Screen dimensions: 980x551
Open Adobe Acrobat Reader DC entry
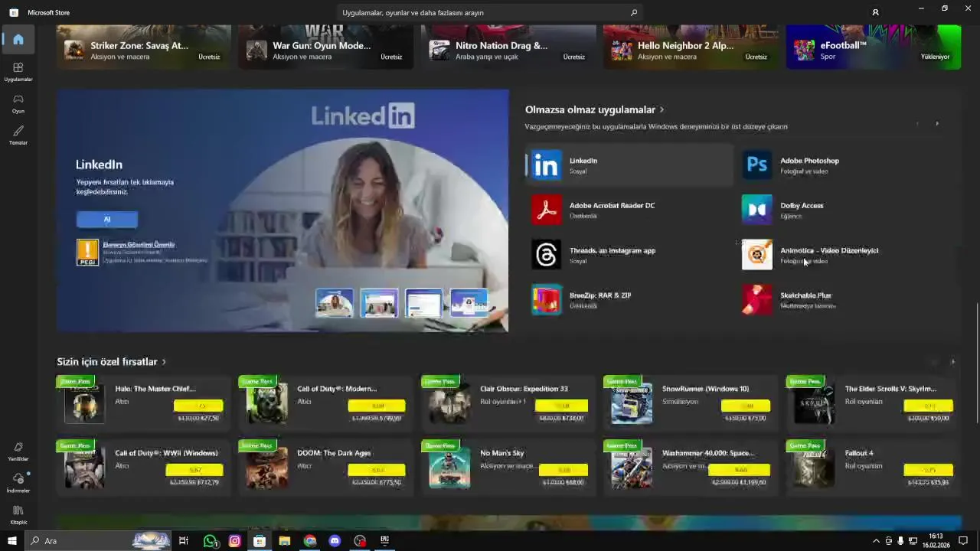[629, 210]
